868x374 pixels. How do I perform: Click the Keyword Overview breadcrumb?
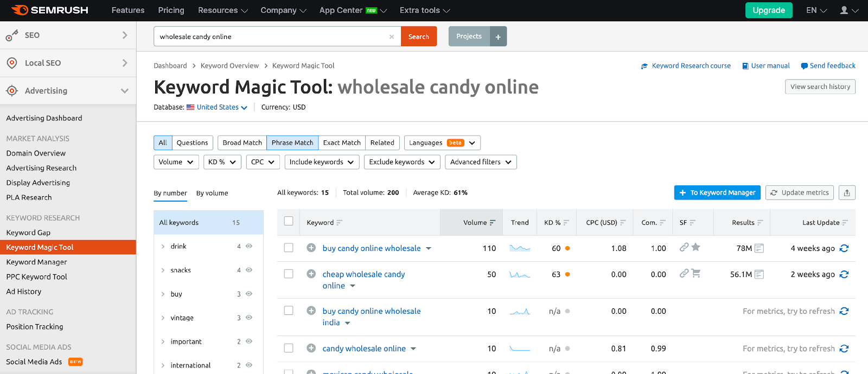[x=229, y=66]
